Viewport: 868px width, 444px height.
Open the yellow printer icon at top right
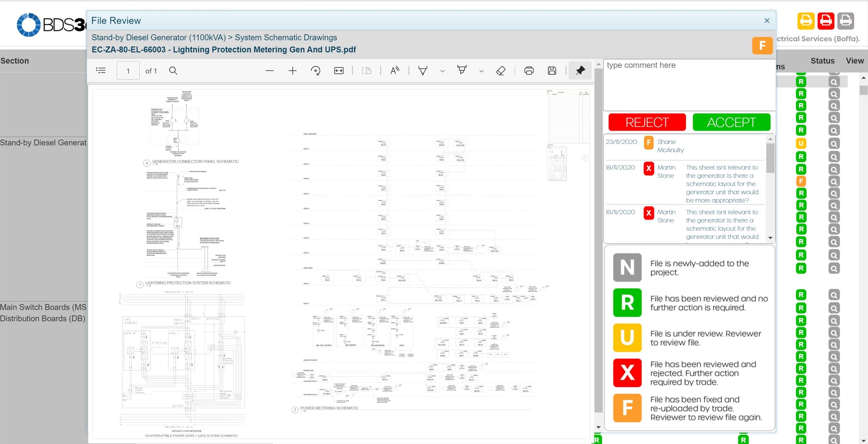[x=806, y=21]
